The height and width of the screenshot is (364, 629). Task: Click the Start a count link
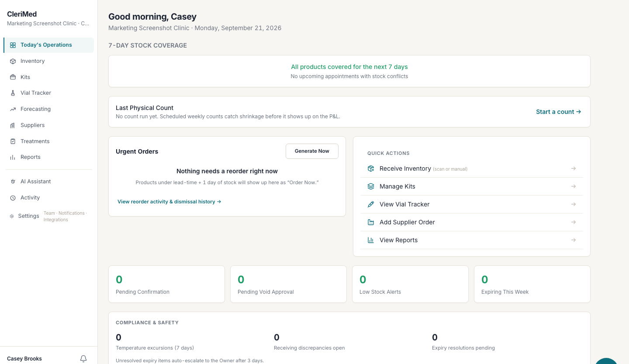pyautogui.click(x=558, y=112)
